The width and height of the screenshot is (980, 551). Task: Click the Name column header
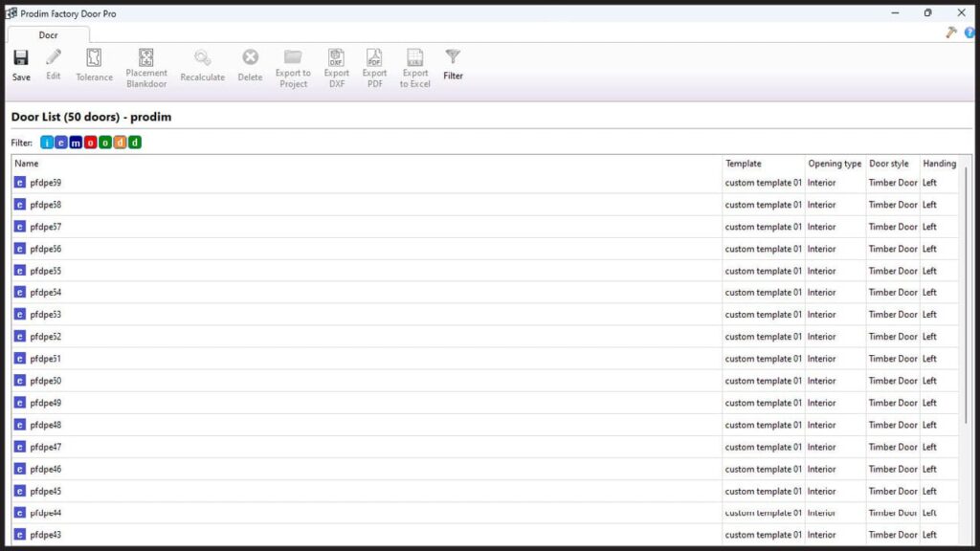point(27,164)
